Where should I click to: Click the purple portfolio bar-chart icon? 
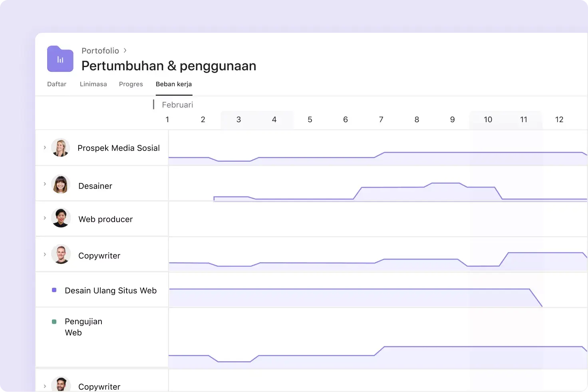pyautogui.click(x=60, y=59)
